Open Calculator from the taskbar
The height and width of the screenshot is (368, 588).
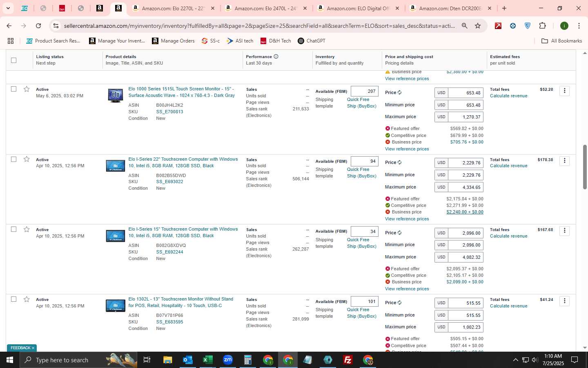(247, 360)
